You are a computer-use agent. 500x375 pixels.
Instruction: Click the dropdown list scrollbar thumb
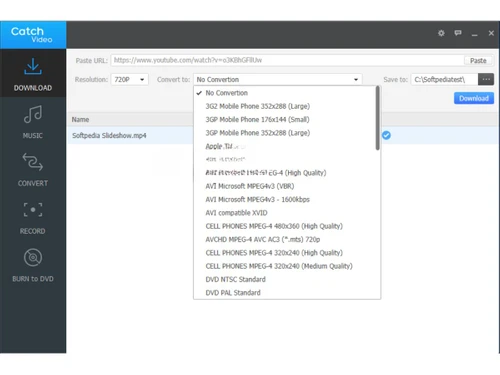(378, 118)
